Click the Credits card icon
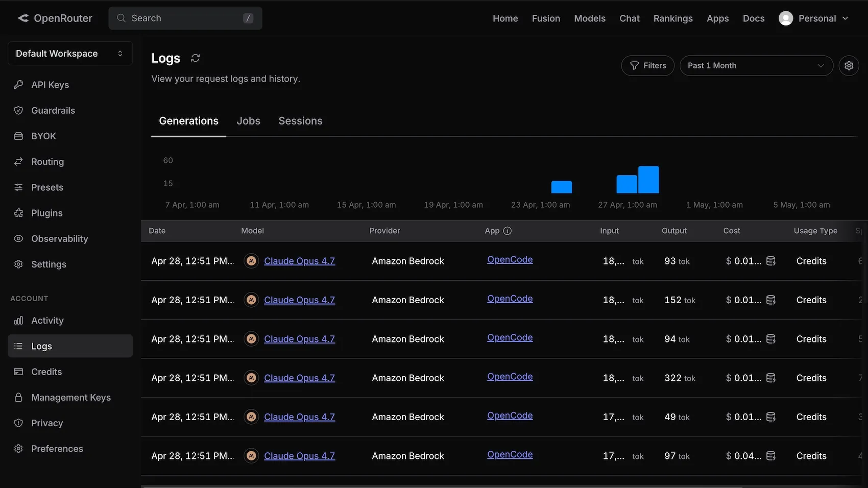The width and height of the screenshot is (868, 488). pyautogui.click(x=18, y=372)
